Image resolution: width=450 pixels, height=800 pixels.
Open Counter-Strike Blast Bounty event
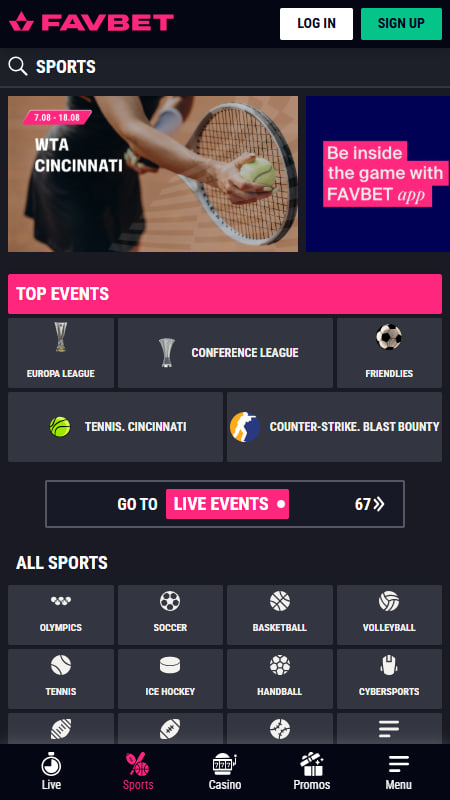tap(334, 427)
